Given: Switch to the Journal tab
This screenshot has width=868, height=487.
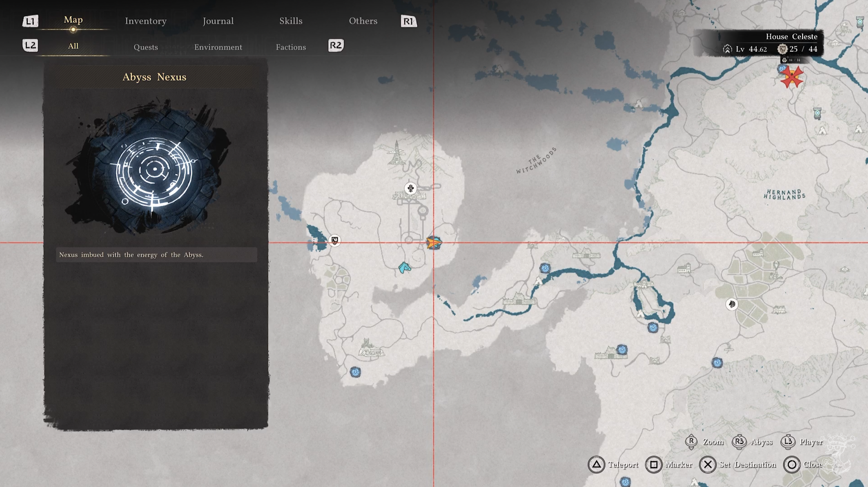Looking at the screenshot, I should pos(218,21).
